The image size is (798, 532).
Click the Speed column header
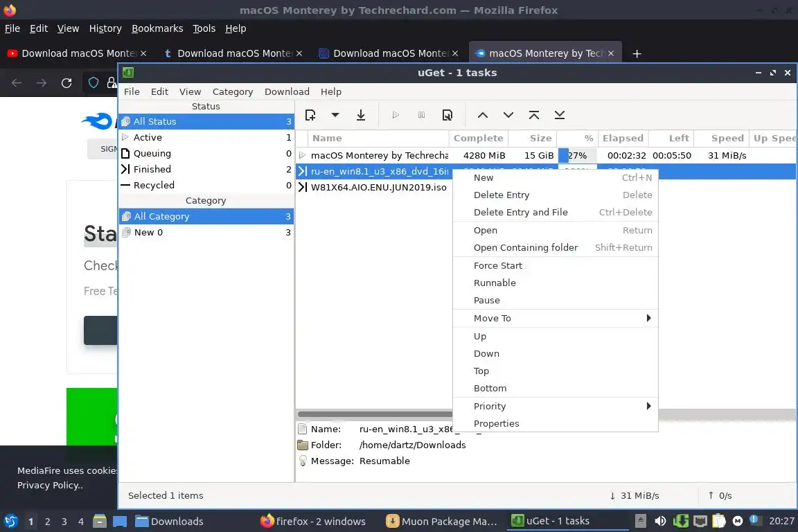click(x=722, y=138)
